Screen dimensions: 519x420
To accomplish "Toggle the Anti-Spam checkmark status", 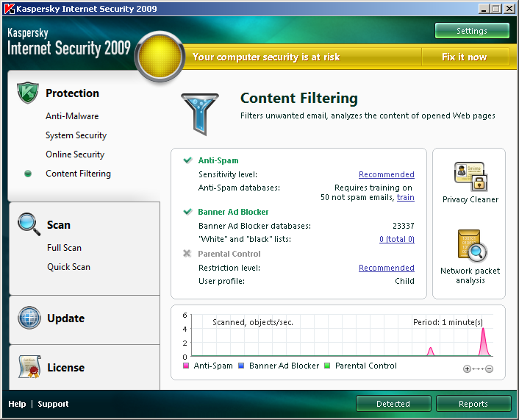I will pos(187,160).
